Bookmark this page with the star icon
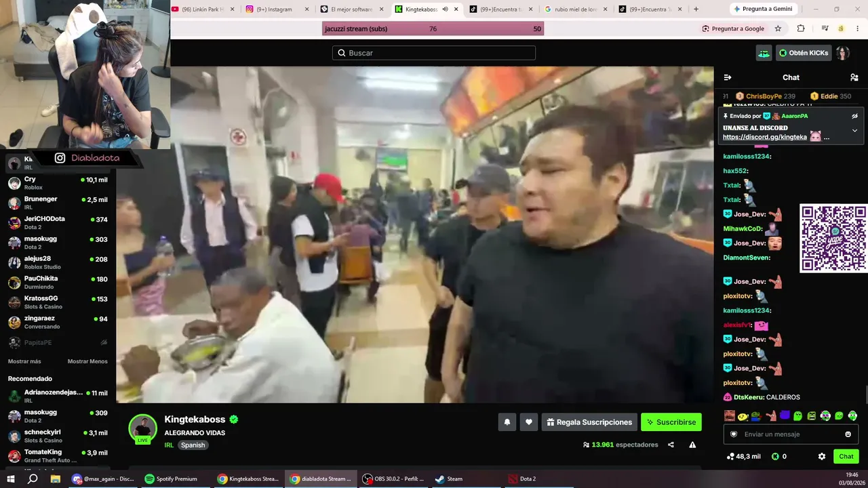 (x=778, y=28)
